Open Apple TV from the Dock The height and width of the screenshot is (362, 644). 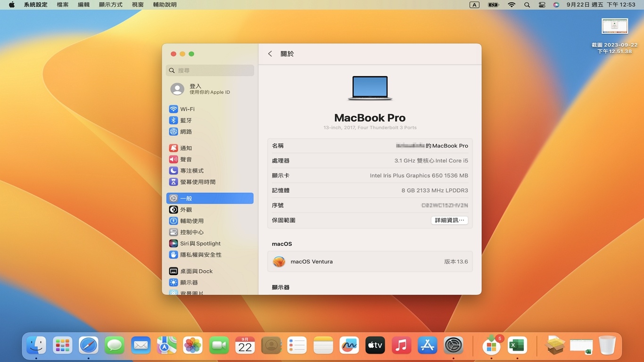tap(375, 346)
